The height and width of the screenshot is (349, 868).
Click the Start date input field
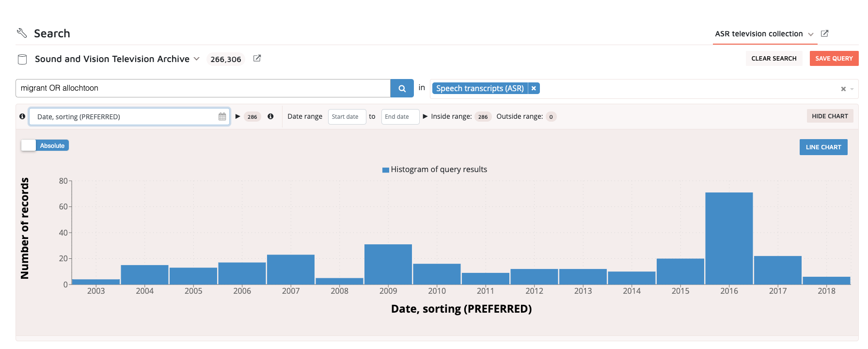pyautogui.click(x=347, y=117)
